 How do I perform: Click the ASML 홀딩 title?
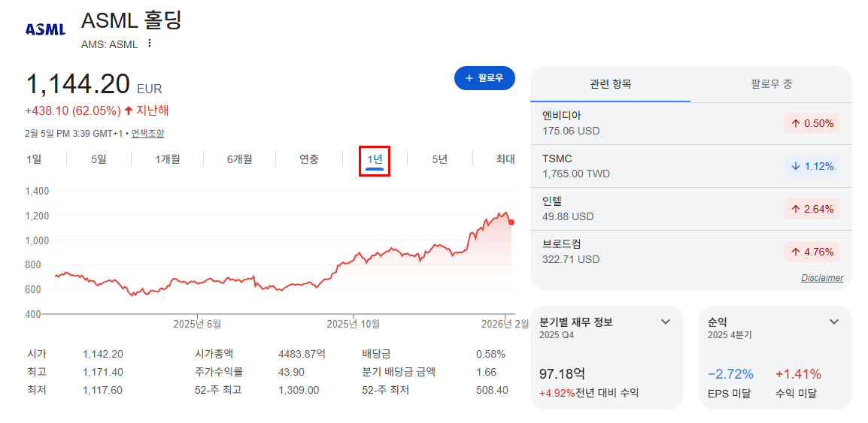point(131,20)
